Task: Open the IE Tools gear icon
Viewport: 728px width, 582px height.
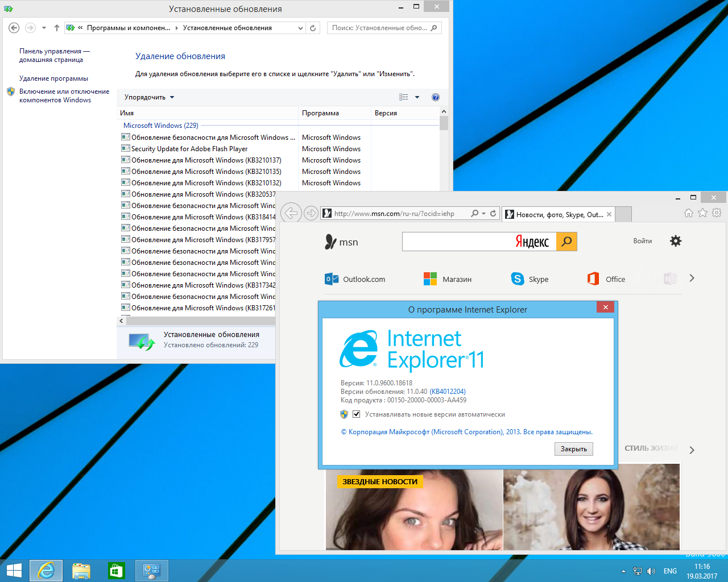Action: 717,213
